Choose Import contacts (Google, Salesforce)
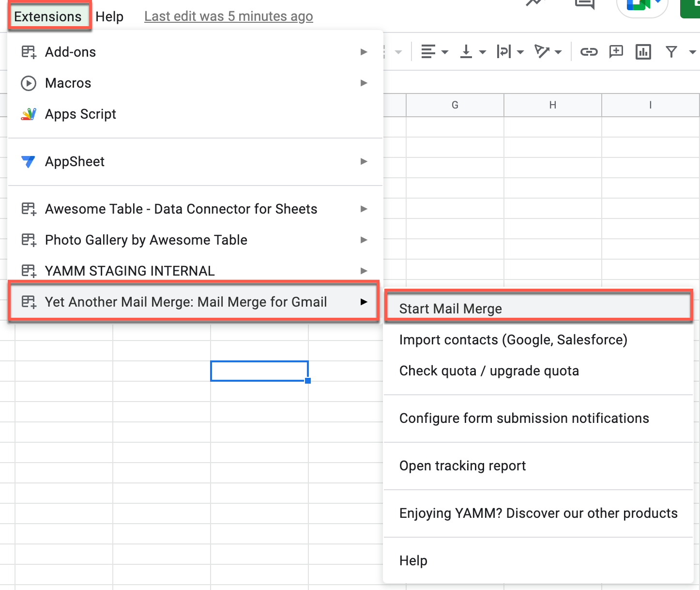This screenshot has height=590, width=700. coord(513,340)
